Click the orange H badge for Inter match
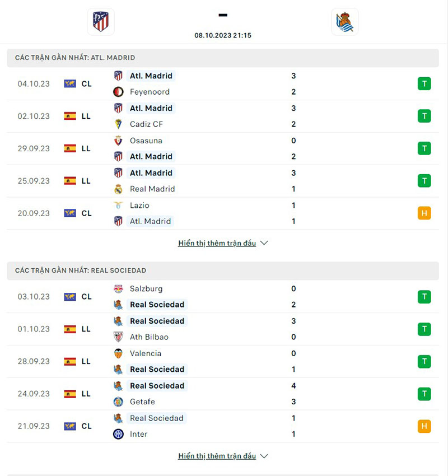The height and width of the screenshot is (476, 448). coord(424,426)
